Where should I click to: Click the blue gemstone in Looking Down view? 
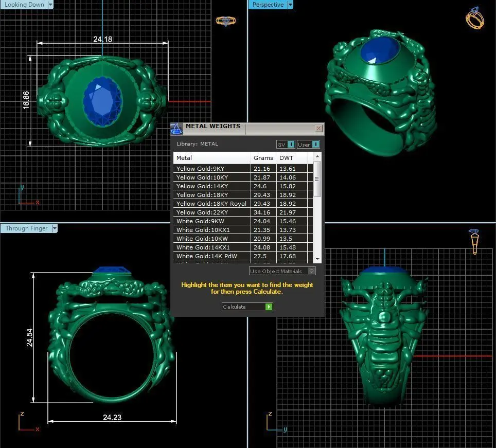[x=102, y=101]
